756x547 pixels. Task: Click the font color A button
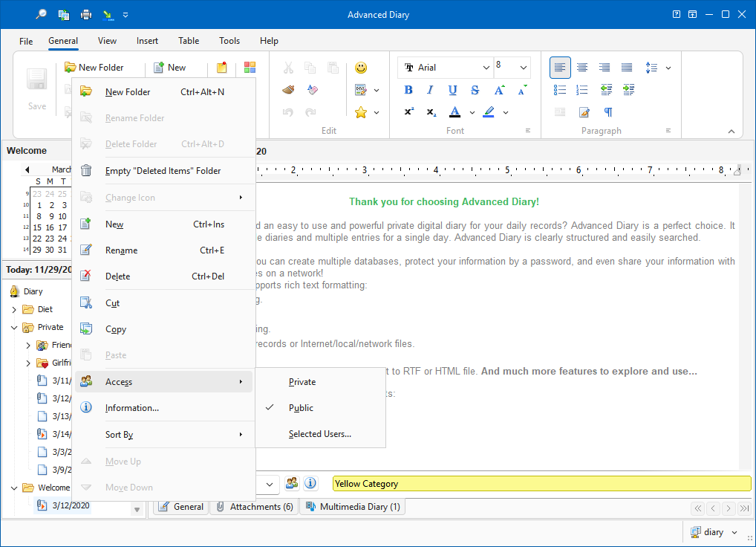[454, 112]
